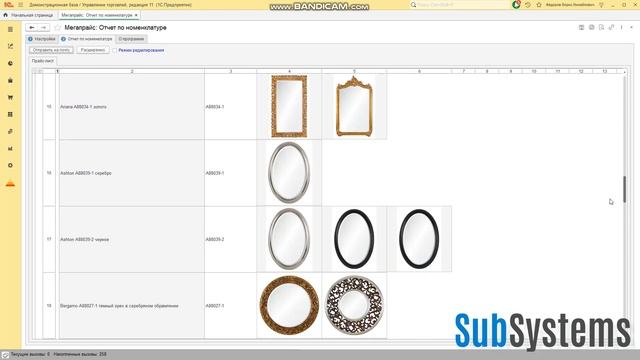Click the Ashton A88039-2 черное name cell
Image resolution: width=640 pixels, height=360 pixels.
[x=132, y=240]
